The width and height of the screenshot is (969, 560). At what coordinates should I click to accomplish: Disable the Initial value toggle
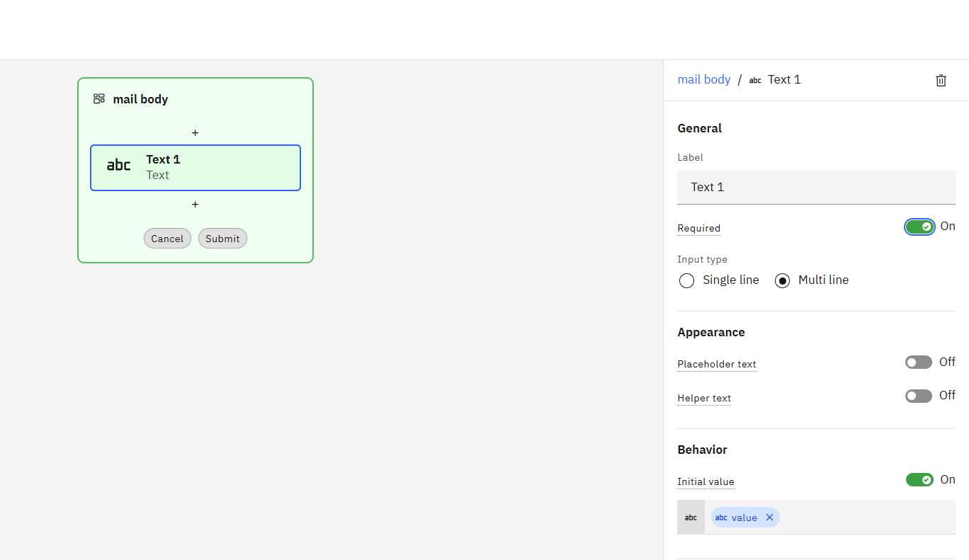click(919, 480)
